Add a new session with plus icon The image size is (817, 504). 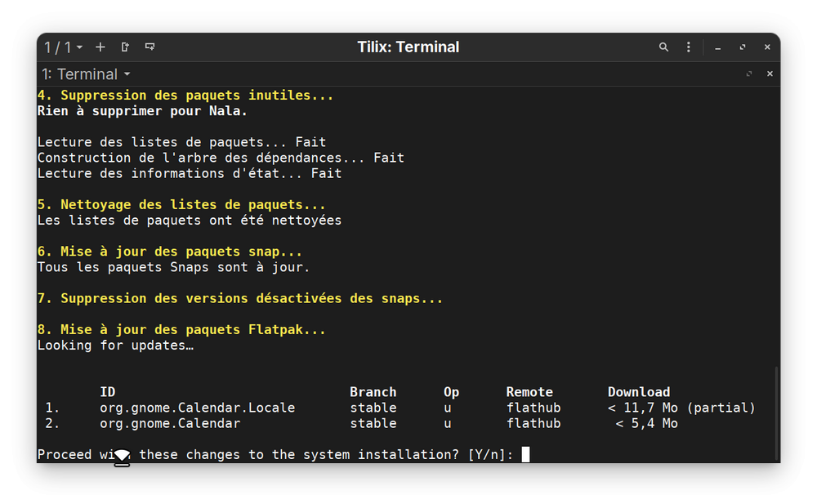click(100, 47)
